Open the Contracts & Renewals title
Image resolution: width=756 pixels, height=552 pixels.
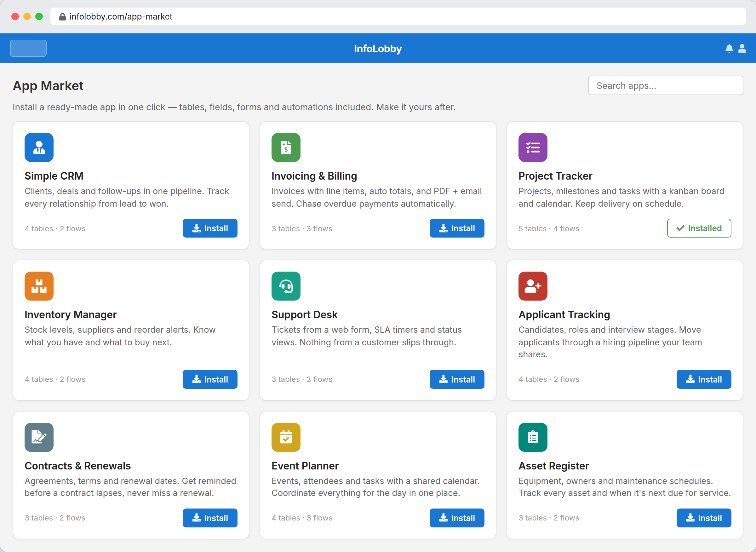coord(77,466)
